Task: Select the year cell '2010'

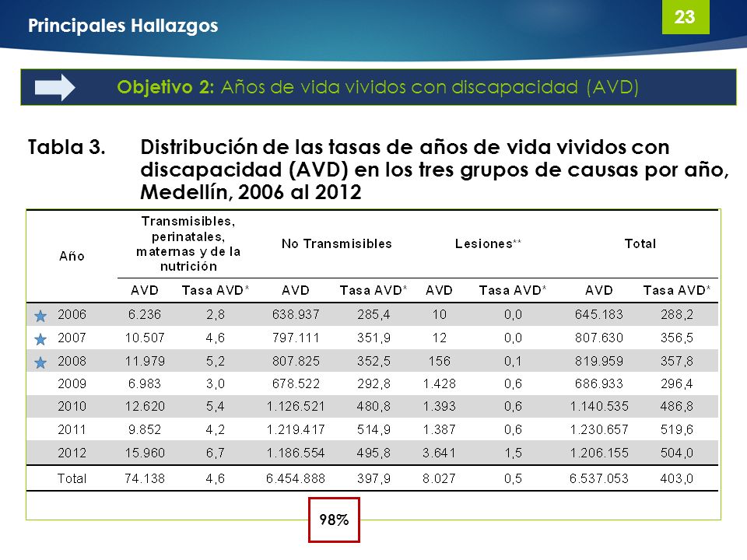Action: (72, 407)
